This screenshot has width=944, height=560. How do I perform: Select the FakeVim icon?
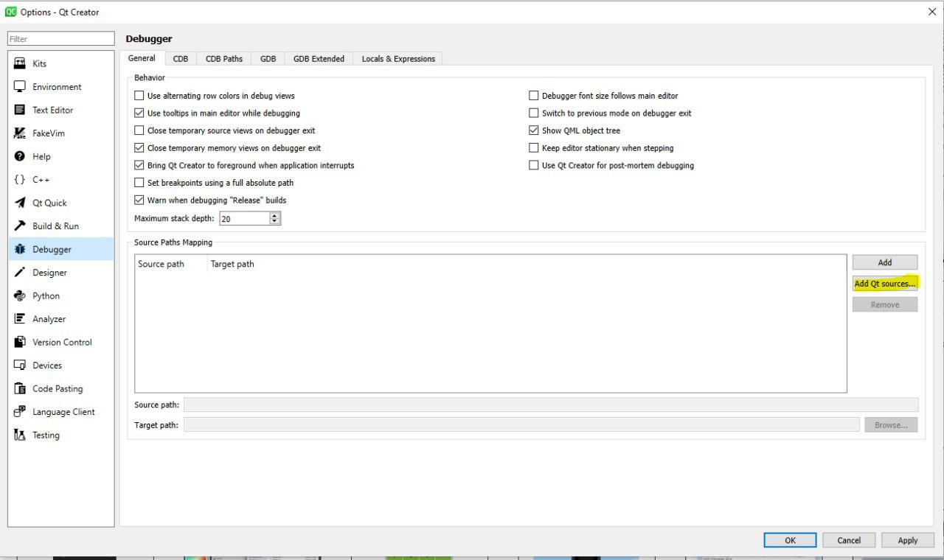pyautogui.click(x=20, y=133)
